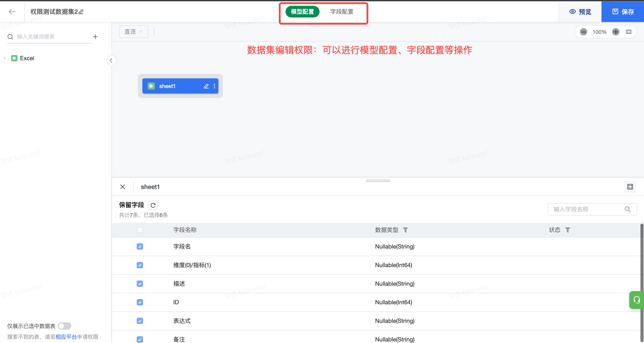
Task: Open the 相应平台 link
Action: [x=66, y=337]
